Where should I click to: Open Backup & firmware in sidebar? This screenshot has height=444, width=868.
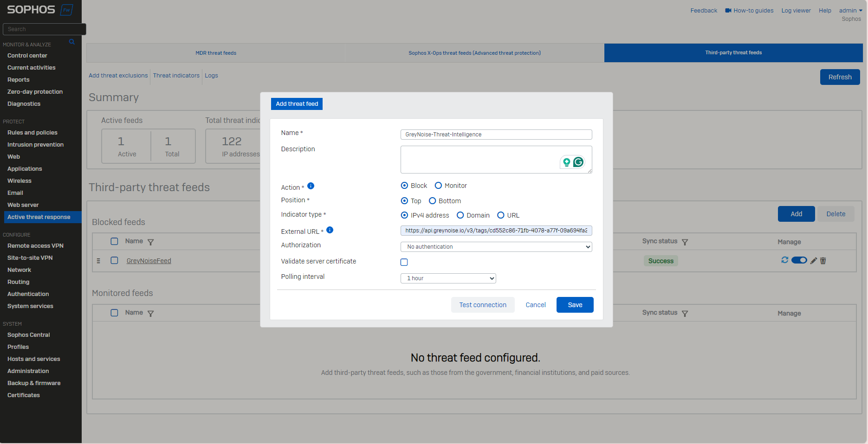coord(34,383)
